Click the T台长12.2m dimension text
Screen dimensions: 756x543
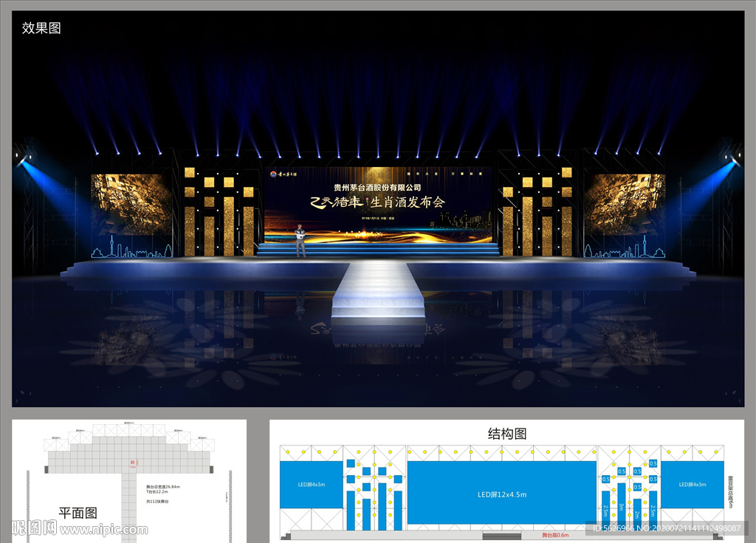click(x=157, y=491)
